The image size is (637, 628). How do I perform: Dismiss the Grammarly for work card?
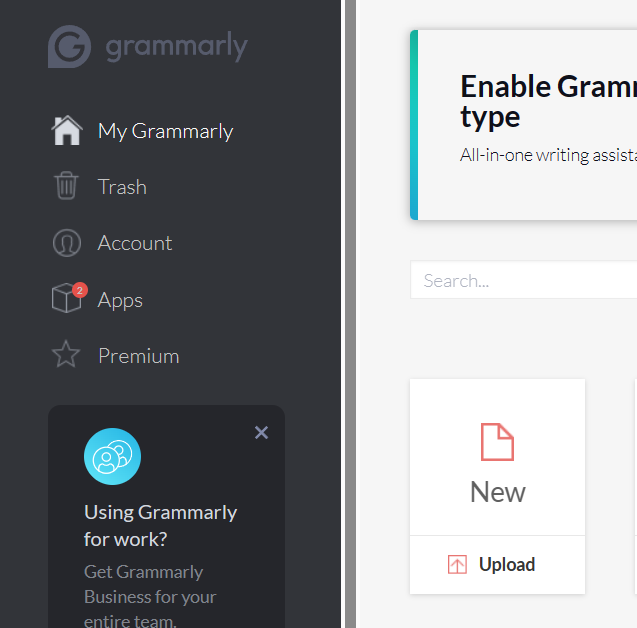(x=261, y=433)
